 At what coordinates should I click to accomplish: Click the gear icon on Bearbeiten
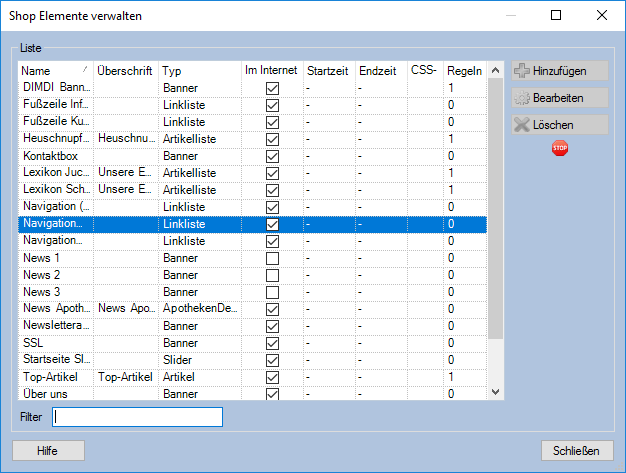coord(522,98)
